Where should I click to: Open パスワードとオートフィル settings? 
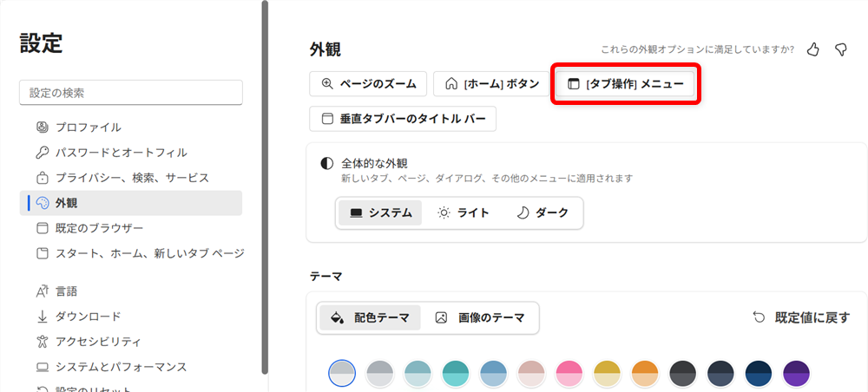point(131,153)
